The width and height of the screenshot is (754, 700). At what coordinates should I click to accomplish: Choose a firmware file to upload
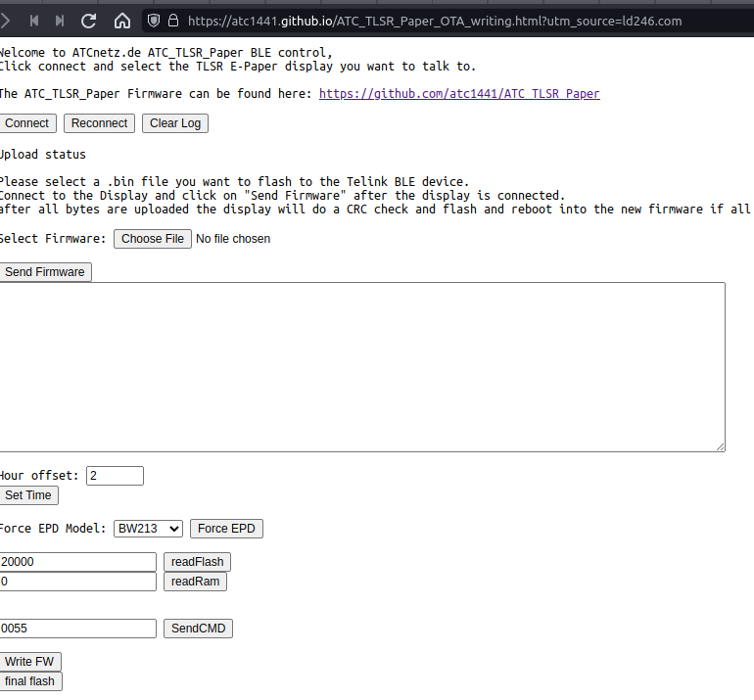tap(153, 239)
